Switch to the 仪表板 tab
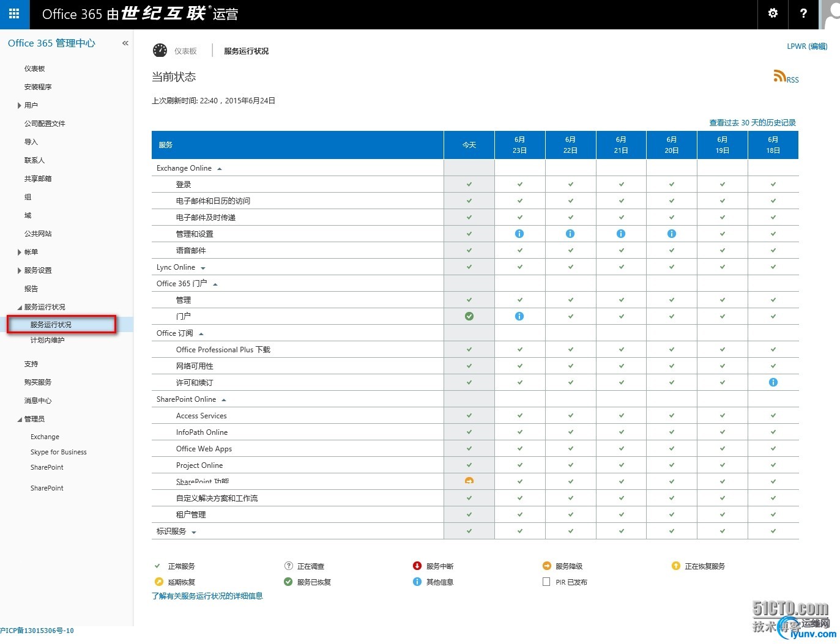 tap(185, 51)
